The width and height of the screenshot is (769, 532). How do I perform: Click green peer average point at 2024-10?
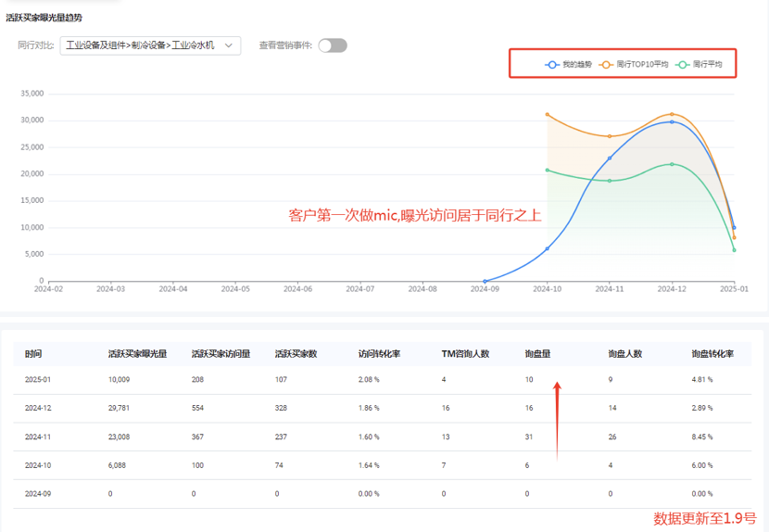click(x=548, y=171)
